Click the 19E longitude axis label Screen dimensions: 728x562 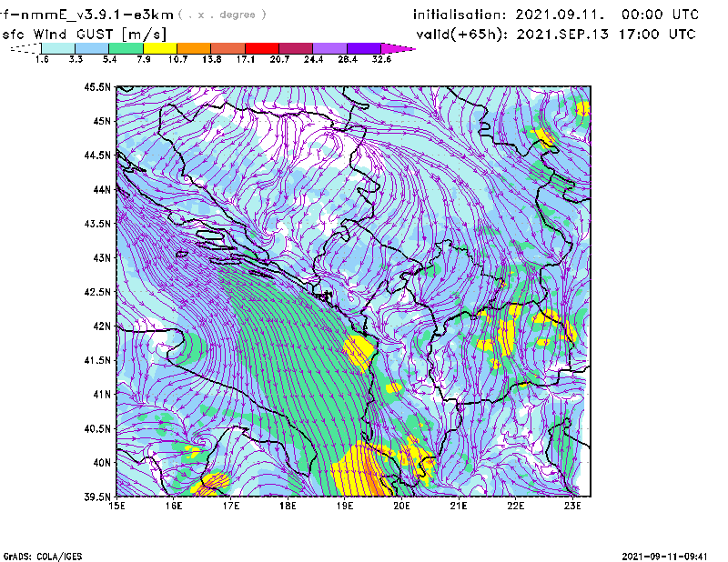click(x=345, y=505)
